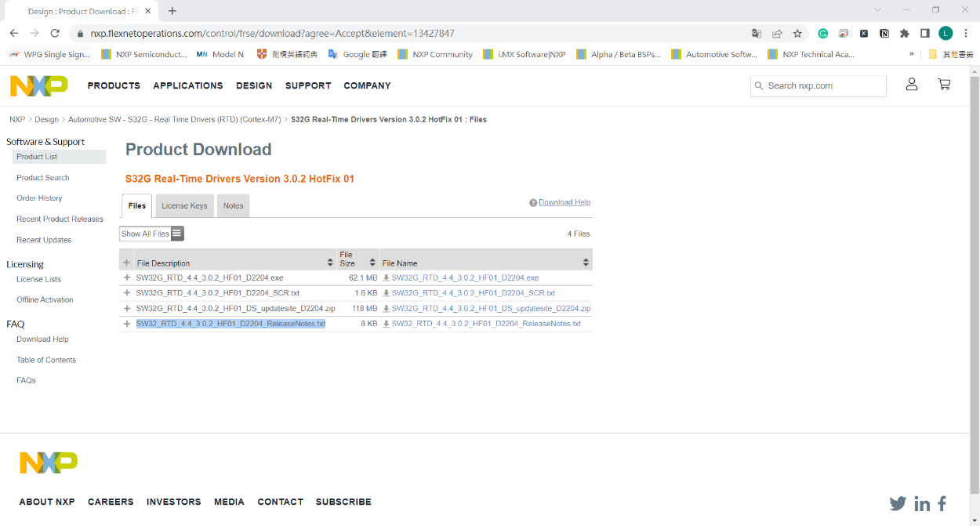
Task: Switch to the Notes tab
Action: (x=233, y=205)
